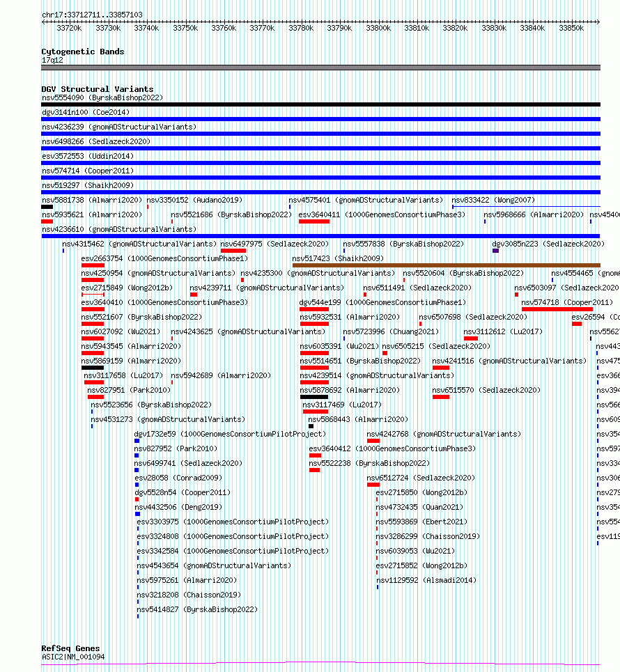Open nsv5520604 (ByrskaBishop2022) variant
This screenshot has height=672, width=620.
(463, 273)
